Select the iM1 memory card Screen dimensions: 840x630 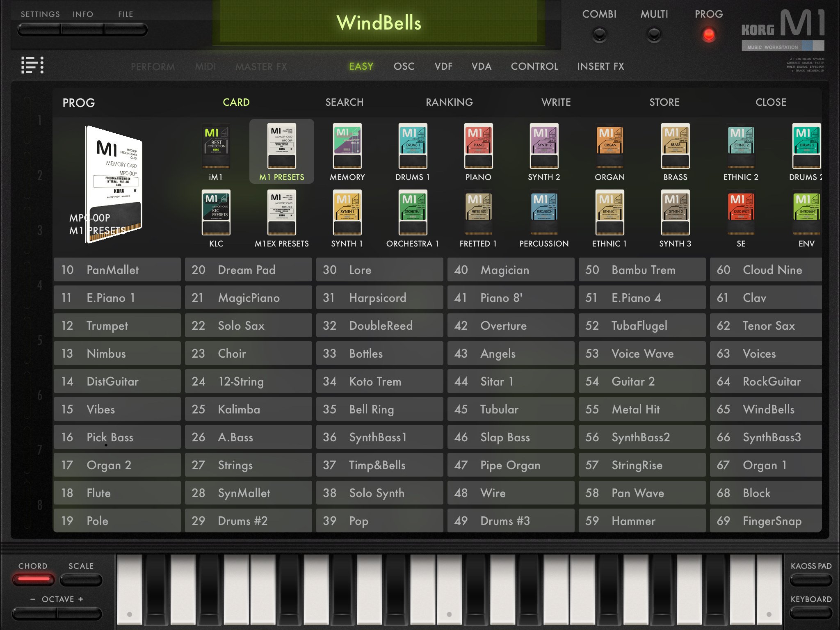click(216, 152)
